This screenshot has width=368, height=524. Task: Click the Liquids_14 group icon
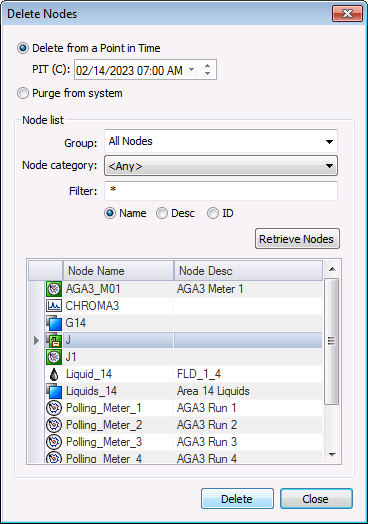pos(54,391)
